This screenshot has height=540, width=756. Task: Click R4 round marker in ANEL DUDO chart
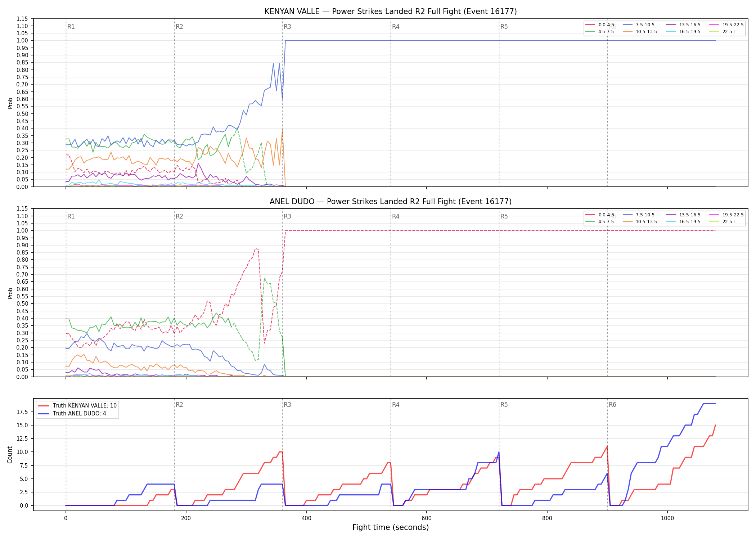(396, 216)
